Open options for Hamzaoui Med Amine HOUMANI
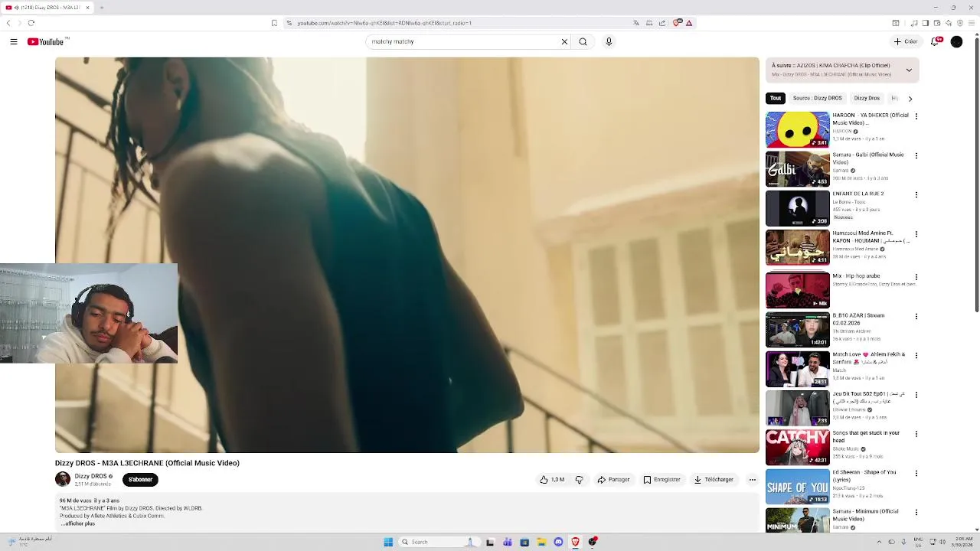980x551 pixels. [916, 234]
